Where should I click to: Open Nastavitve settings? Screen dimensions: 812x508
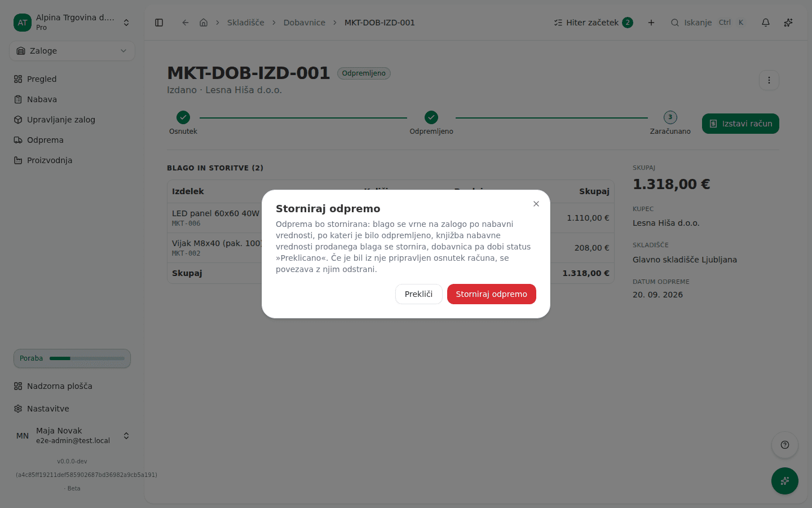[72, 409]
